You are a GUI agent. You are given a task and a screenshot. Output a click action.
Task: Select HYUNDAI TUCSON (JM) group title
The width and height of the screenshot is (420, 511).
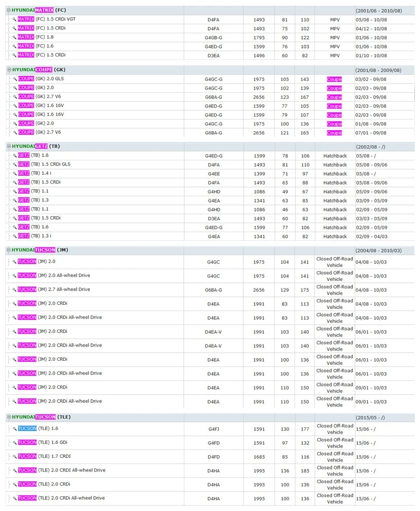40,250
